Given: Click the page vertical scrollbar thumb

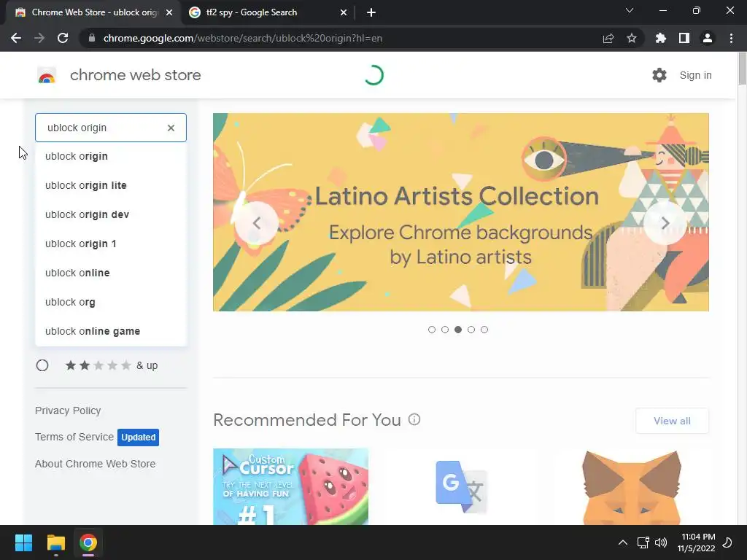Looking at the screenshot, I should pyautogui.click(x=742, y=69).
